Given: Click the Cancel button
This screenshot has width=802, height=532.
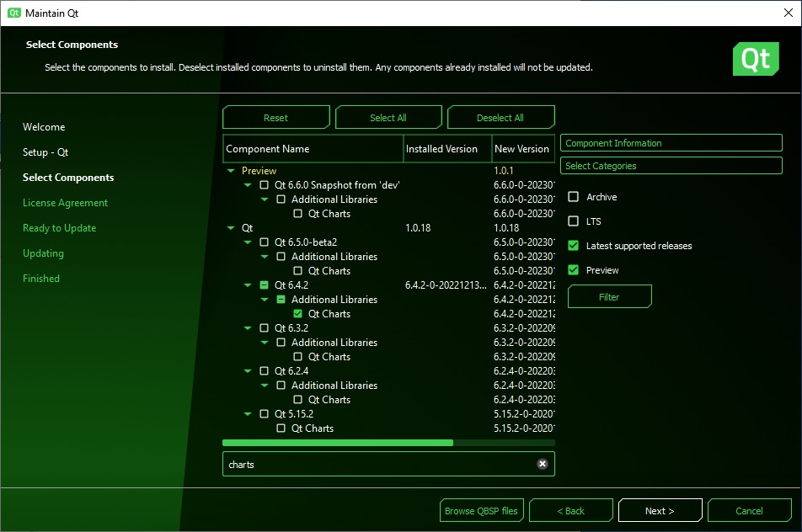Looking at the screenshot, I should point(749,511).
